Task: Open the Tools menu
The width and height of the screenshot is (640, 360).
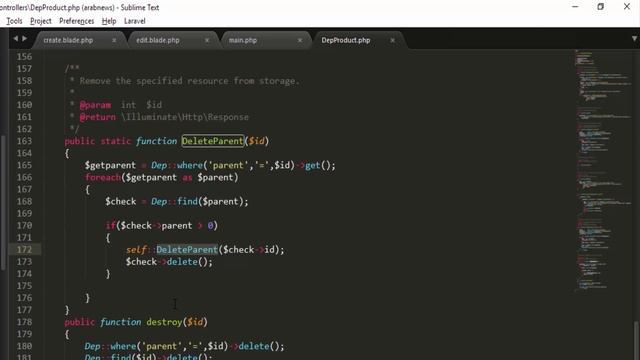Action: click(14, 21)
